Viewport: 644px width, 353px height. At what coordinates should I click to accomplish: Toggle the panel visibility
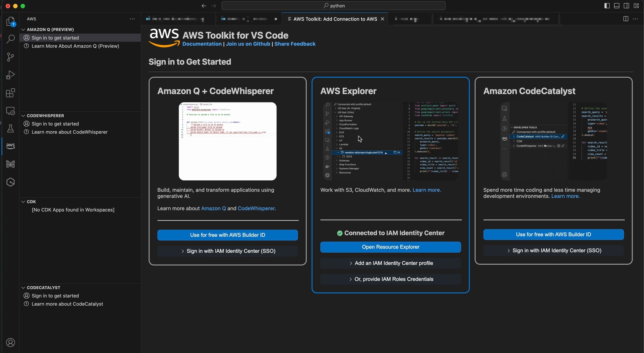tap(617, 6)
